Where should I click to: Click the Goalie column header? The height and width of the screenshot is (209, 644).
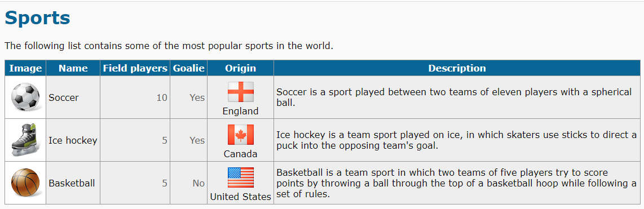point(189,68)
